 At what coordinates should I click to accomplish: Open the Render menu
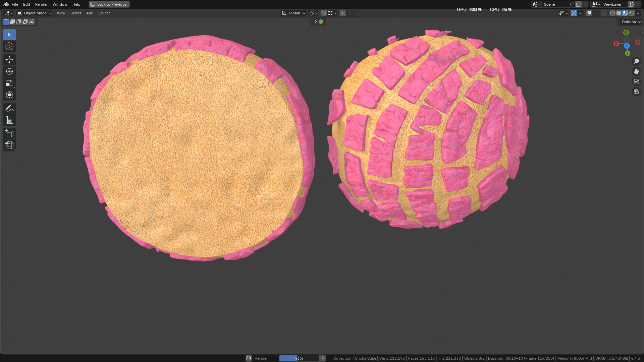point(41,4)
